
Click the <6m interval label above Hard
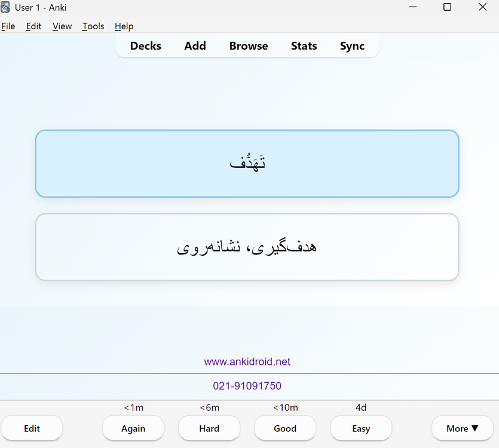[209, 407]
